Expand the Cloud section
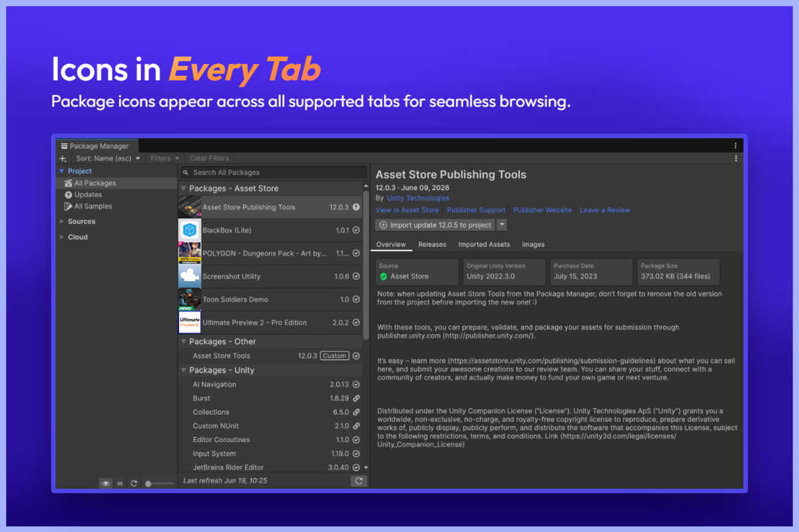This screenshot has width=799, height=532. coord(62,237)
